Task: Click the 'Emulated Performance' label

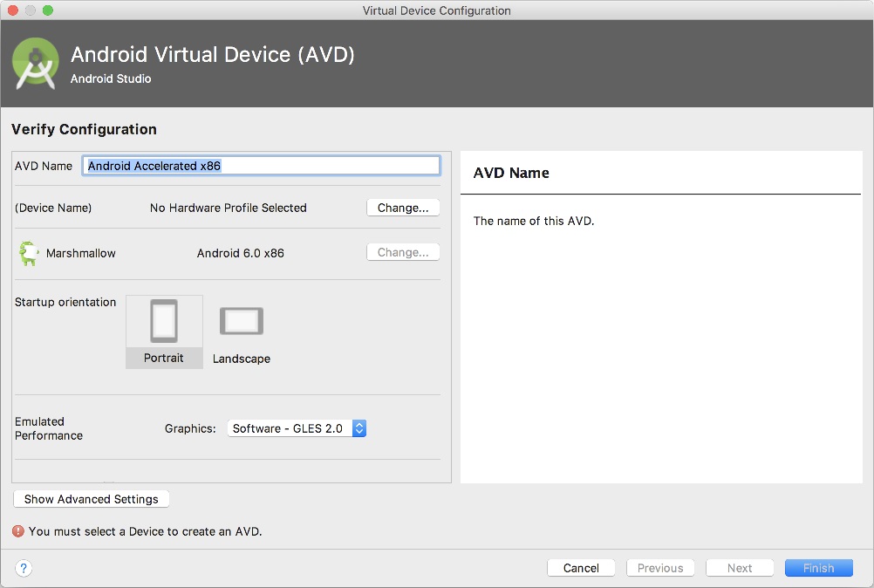Action: point(49,428)
